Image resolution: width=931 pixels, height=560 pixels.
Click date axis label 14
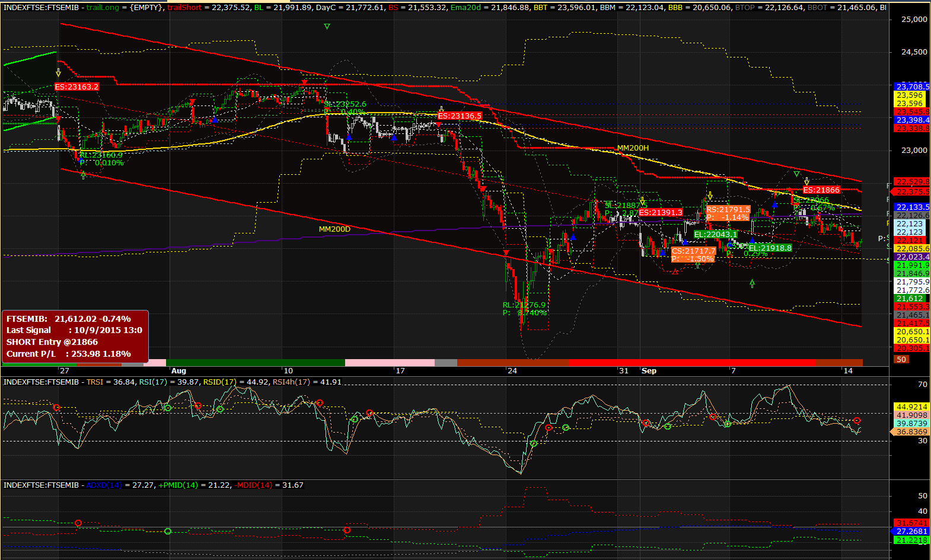tap(848, 371)
